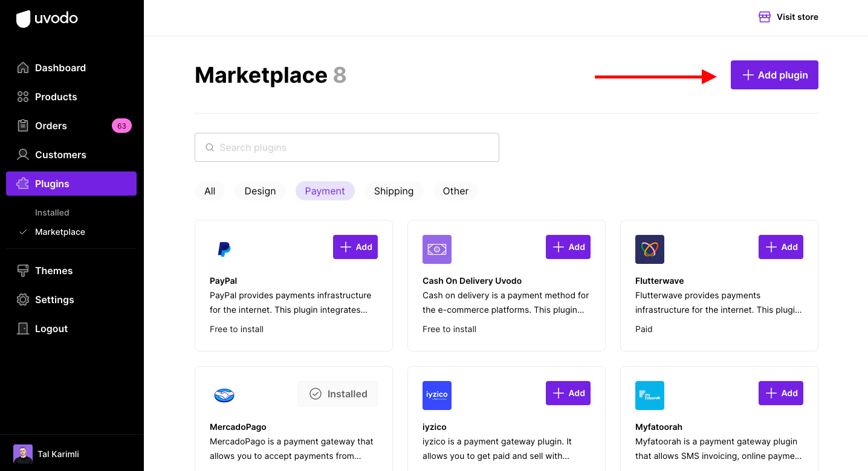Open the iyzico plugin title

point(435,427)
